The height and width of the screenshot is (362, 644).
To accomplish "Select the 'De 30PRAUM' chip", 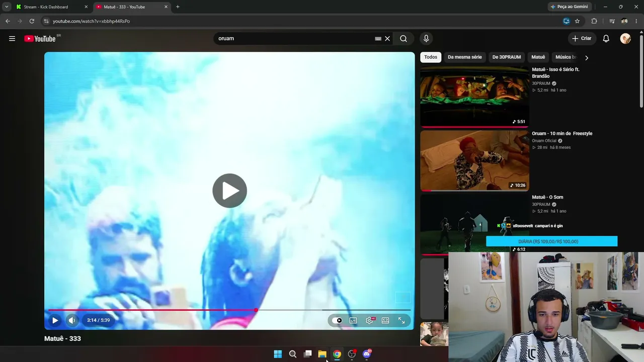I will click(507, 57).
